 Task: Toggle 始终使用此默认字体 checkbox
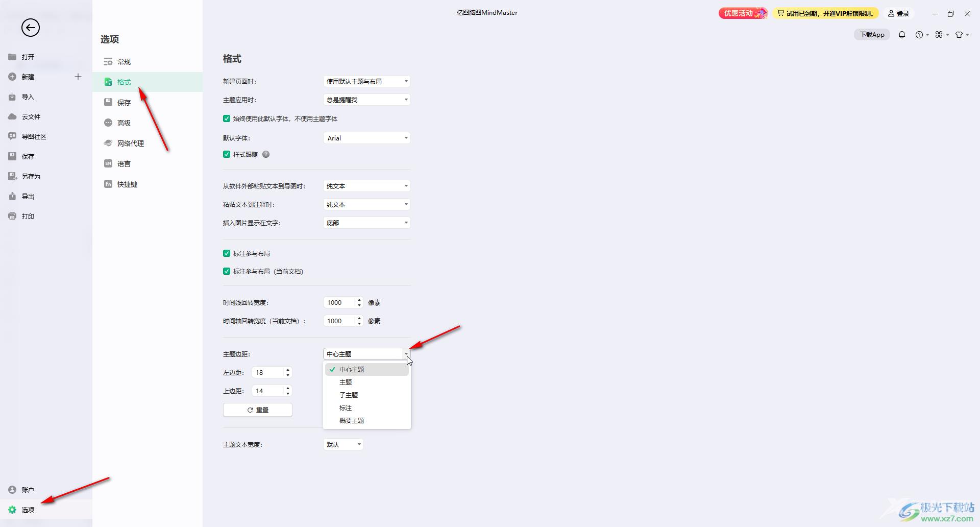click(x=227, y=118)
